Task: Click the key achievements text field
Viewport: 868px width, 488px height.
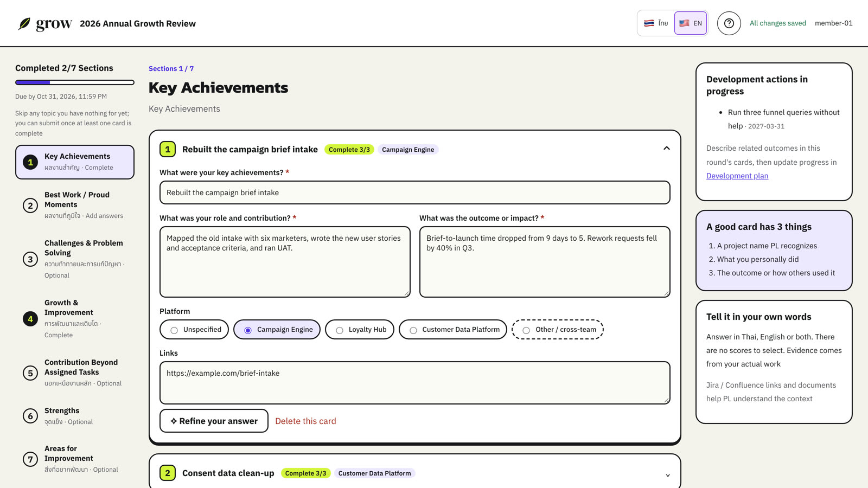Action: coord(415,192)
